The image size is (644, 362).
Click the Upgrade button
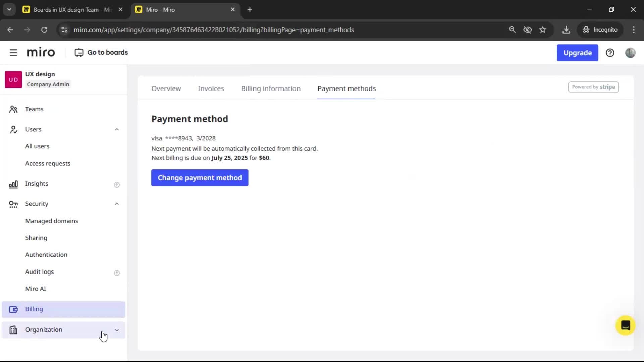point(577,53)
